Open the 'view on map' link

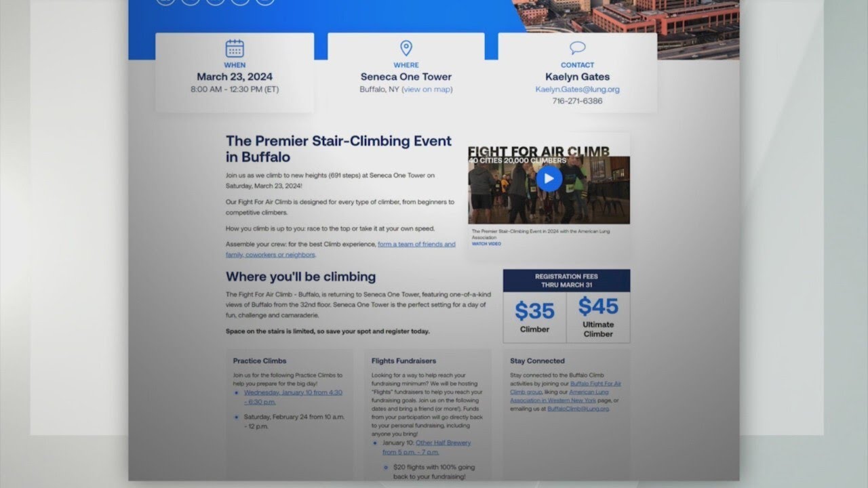427,89
